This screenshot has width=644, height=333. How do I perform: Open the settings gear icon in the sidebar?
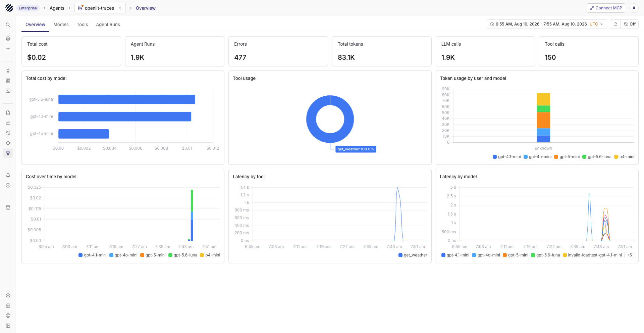8,295
